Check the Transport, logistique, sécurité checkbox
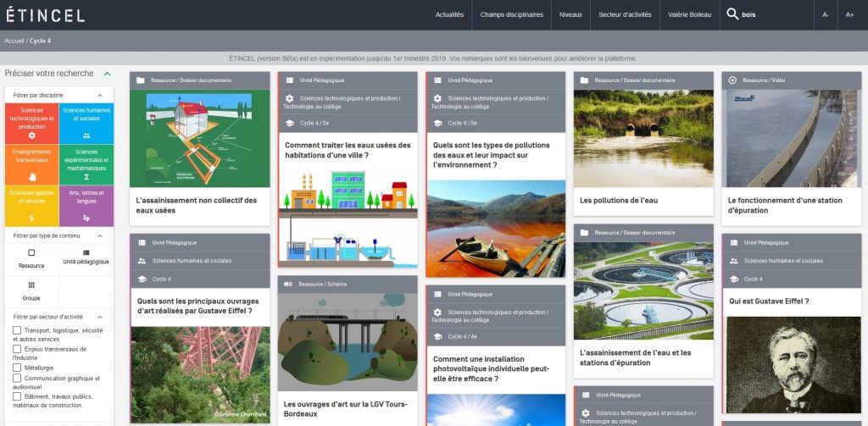The width and height of the screenshot is (868, 426). (17, 330)
